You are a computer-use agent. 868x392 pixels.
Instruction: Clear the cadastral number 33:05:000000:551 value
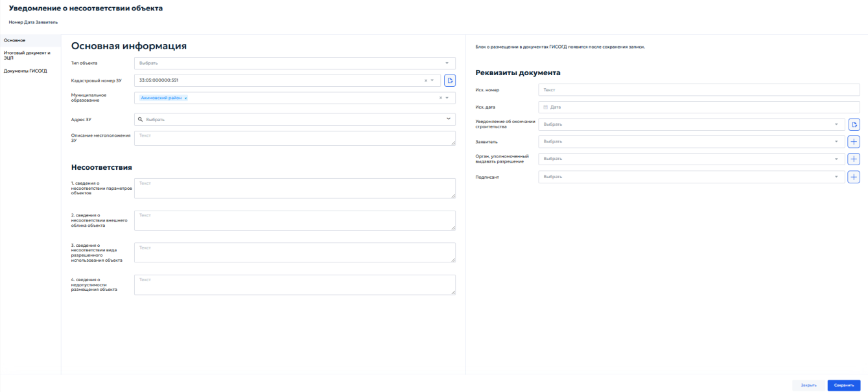[x=426, y=80]
